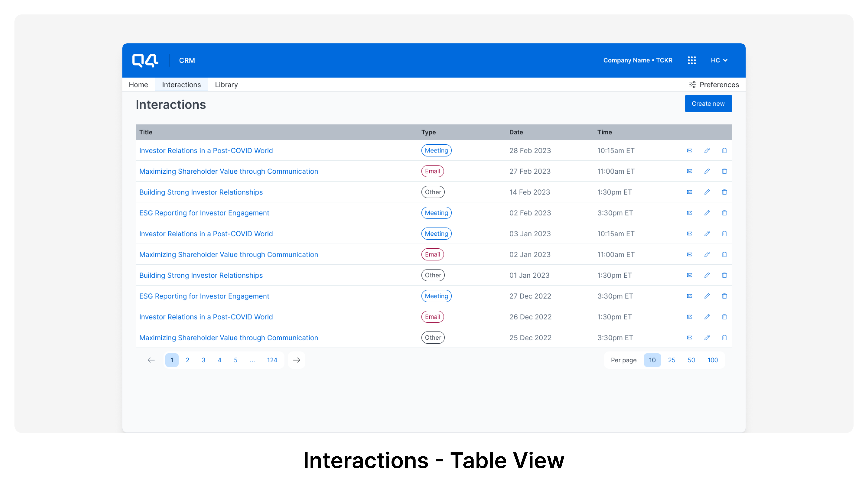Click the Q4 logo in the header
The height and width of the screenshot is (488, 868).
[145, 60]
